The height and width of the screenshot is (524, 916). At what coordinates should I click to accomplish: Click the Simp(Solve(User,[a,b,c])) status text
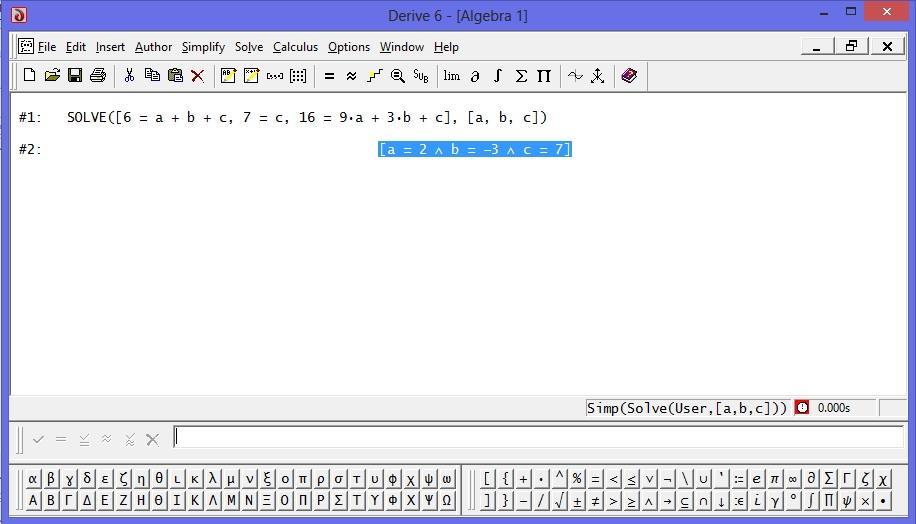(686, 408)
